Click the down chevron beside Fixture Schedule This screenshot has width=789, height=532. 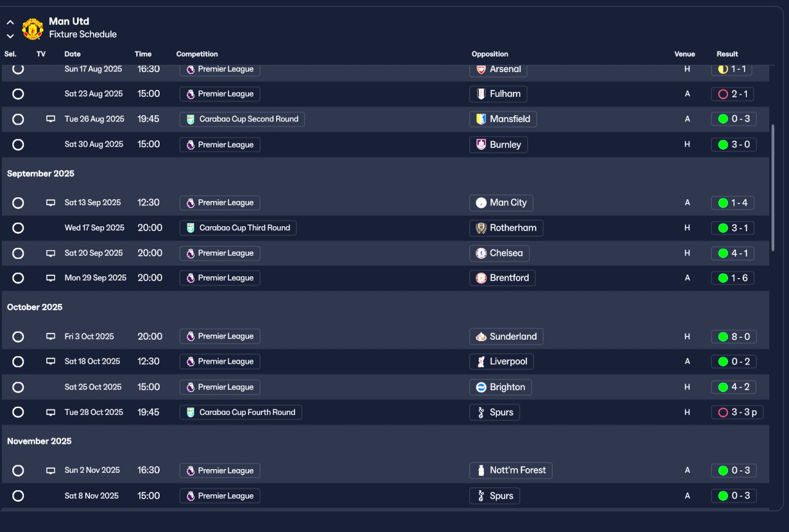[10, 36]
